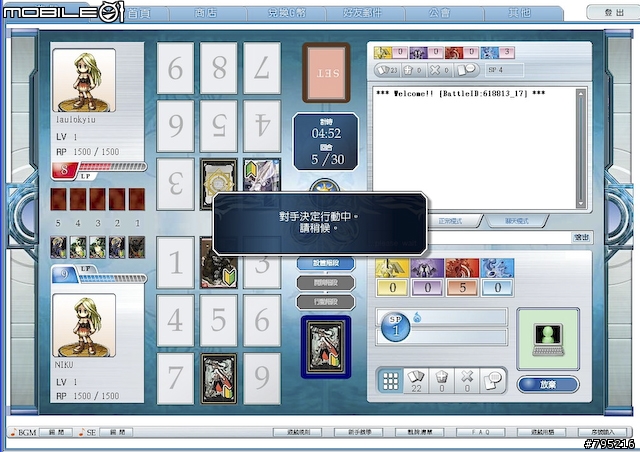Click the computer user status icon
Screen dimensions: 640x452
click(548, 339)
